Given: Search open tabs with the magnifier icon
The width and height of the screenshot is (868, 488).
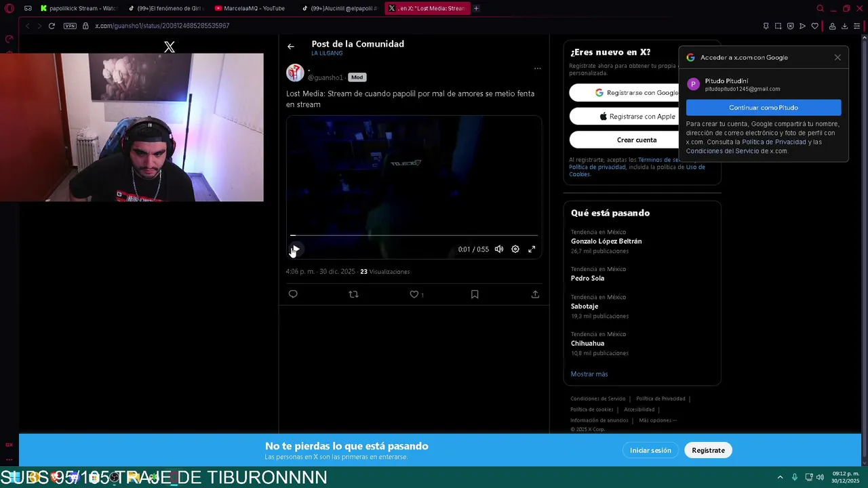Looking at the screenshot, I should tap(820, 8).
